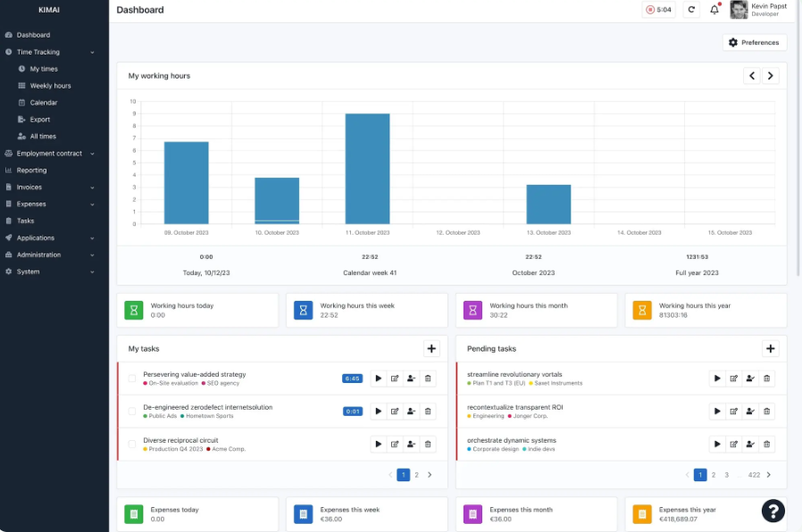Go to previous week in working hours chart
Screen dimensions: 802x532
click(x=752, y=76)
